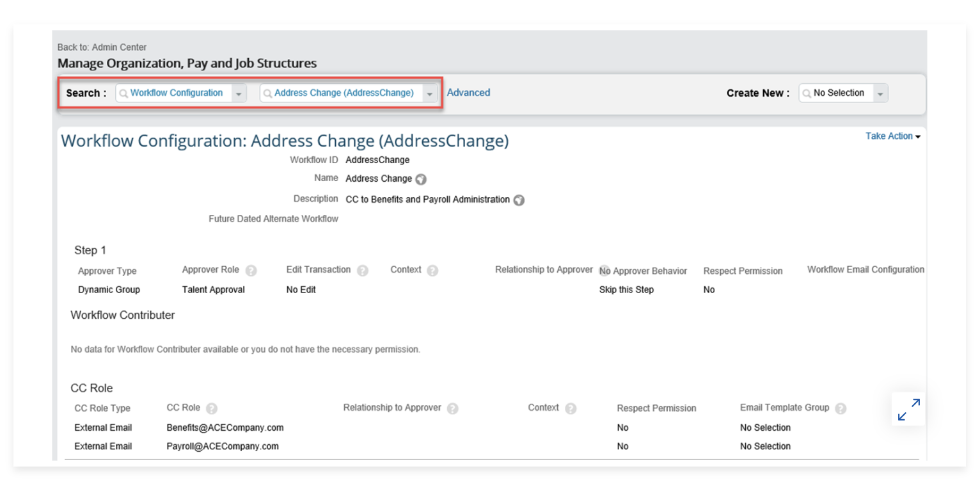The height and width of the screenshot is (480, 980).
Task: Click the Payroll@ACECompany.com CC role email
Action: click(x=223, y=446)
